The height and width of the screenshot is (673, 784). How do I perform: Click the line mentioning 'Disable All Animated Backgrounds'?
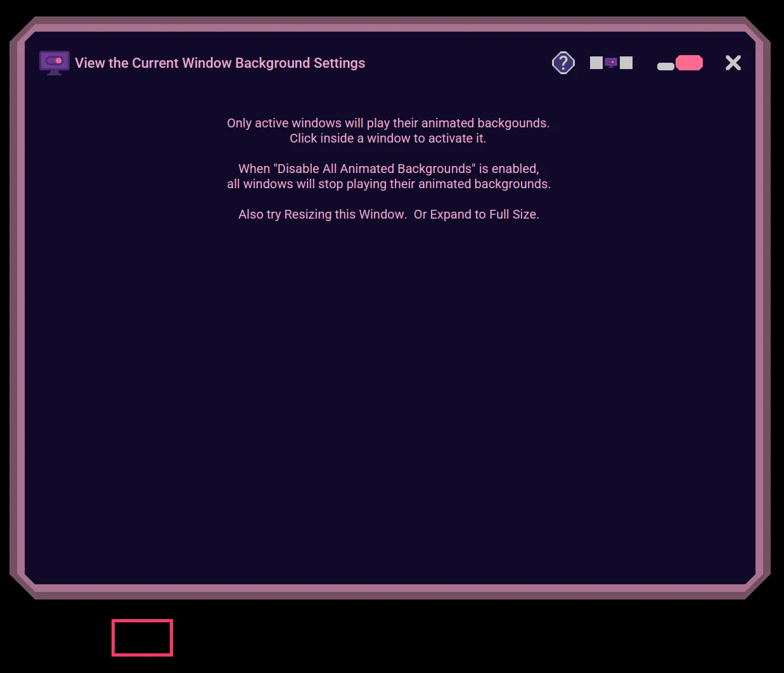389,169
